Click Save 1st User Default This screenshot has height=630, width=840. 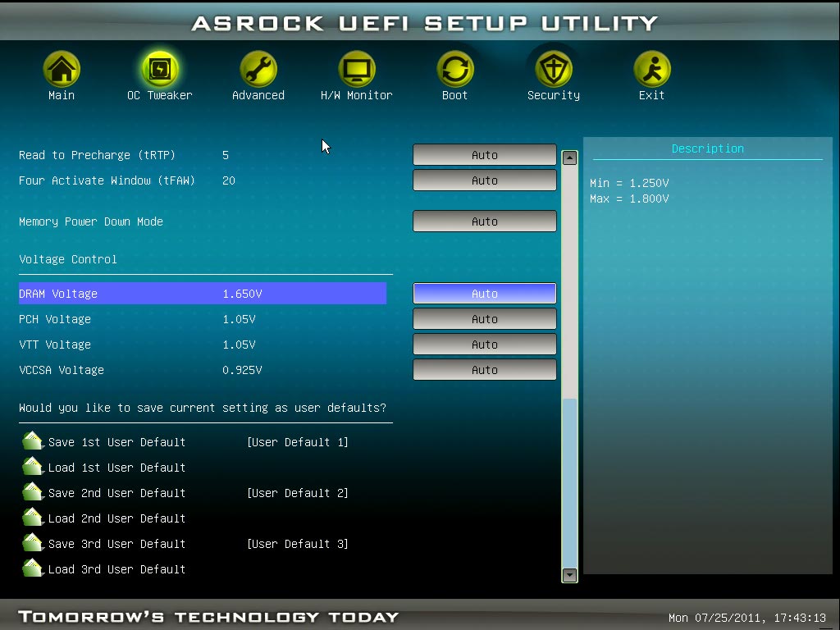tap(116, 442)
